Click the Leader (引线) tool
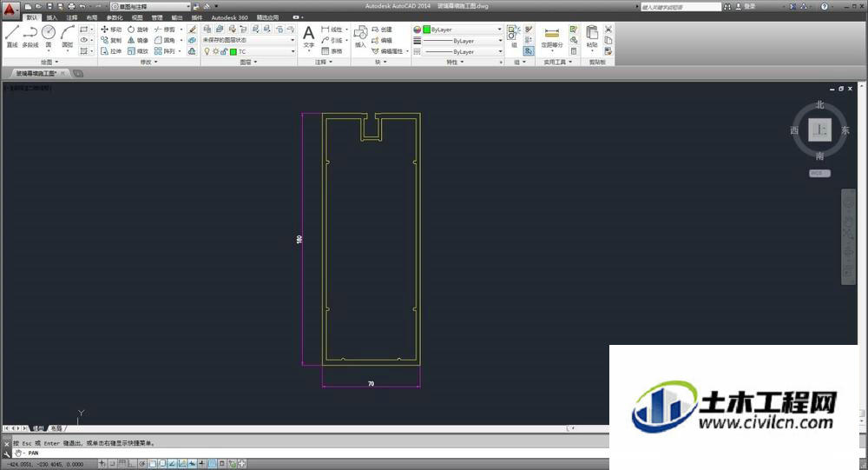This screenshot has width=868, height=470. (x=331, y=41)
